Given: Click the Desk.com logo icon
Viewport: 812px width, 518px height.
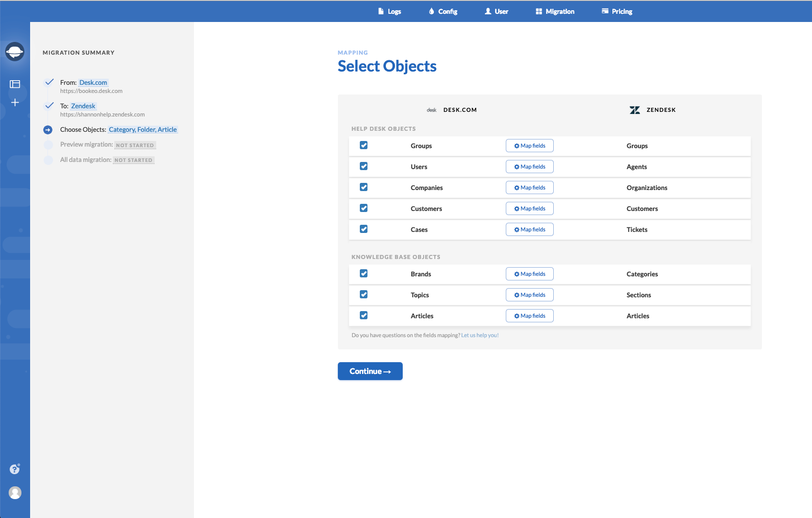Looking at the screenshot, I should 432,110.
